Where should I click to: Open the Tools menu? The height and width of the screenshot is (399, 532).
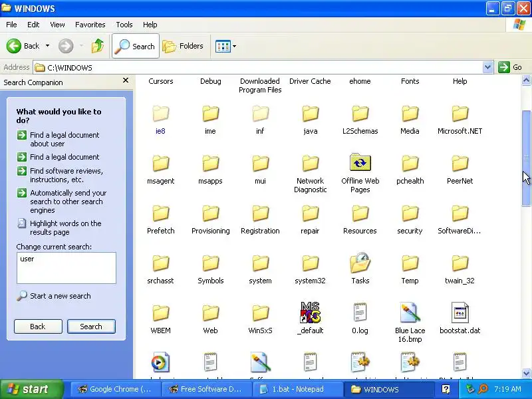pos(124,25)
